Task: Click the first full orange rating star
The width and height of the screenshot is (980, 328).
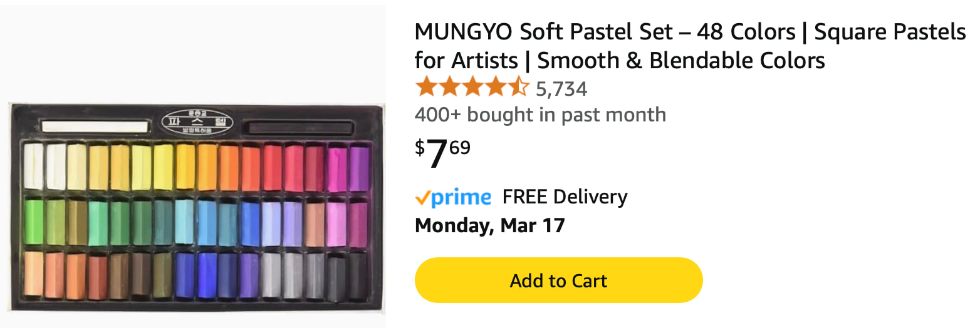Action: click(x=426, y=88)
